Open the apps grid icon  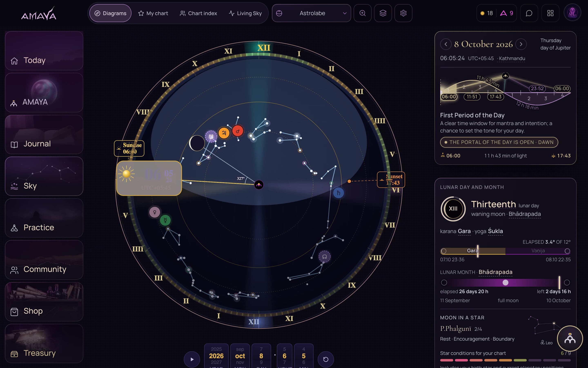[x=550, y=13]
